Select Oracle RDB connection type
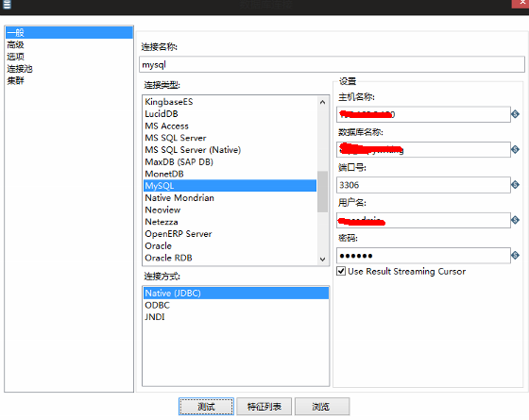This screenshot has height=420, width=529. coord(230,258)
